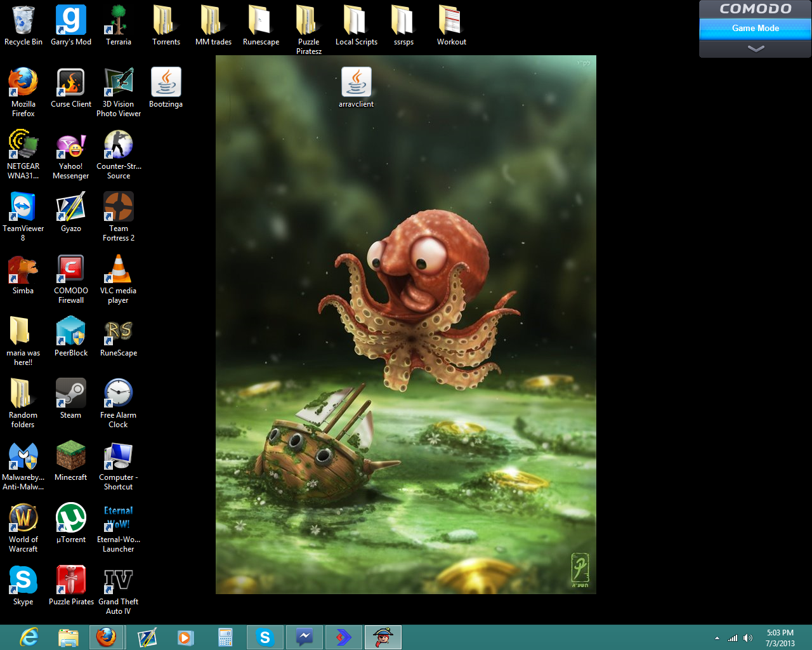
Task: Select the arravclient Java file
Action: pyautogui.click(x=357, y=88)
